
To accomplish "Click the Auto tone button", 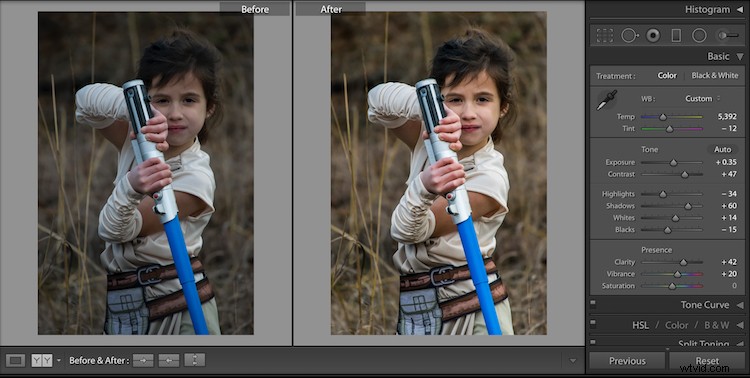I will pos(722,149).
